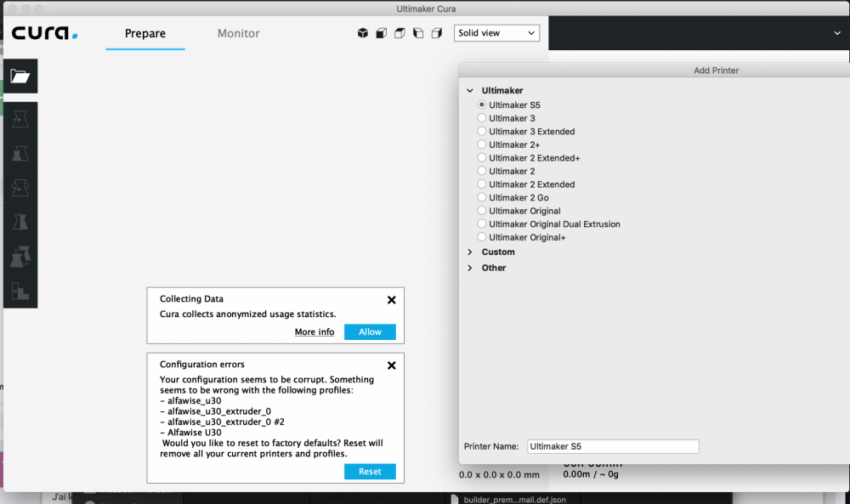Reset configuration to factory defaults
This screenshot has width=850, height=504.
370,472
